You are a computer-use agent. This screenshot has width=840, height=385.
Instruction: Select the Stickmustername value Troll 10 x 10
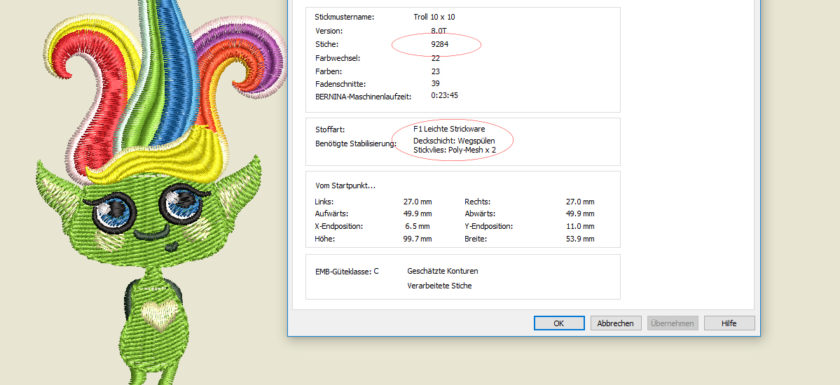434,17
